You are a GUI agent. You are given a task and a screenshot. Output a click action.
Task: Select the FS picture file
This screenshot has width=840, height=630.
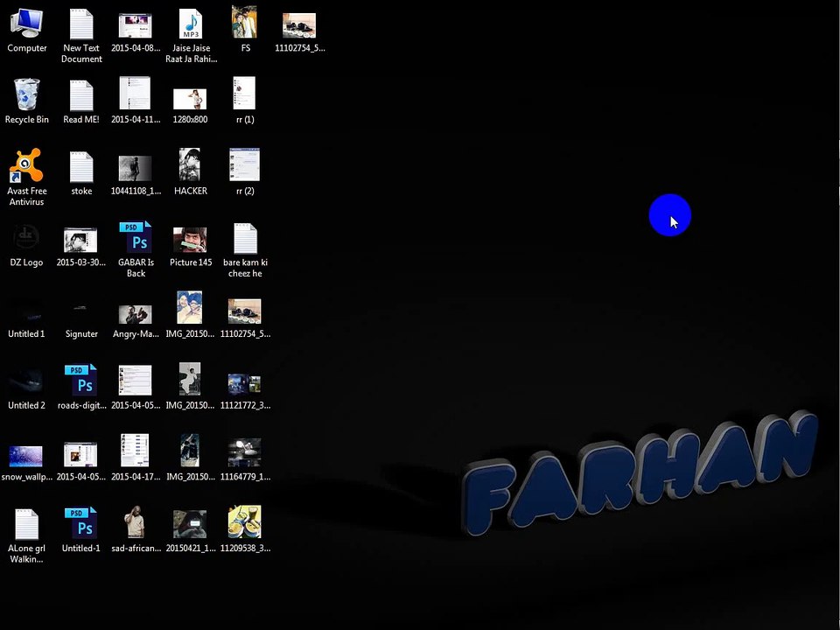click(244, 30)
